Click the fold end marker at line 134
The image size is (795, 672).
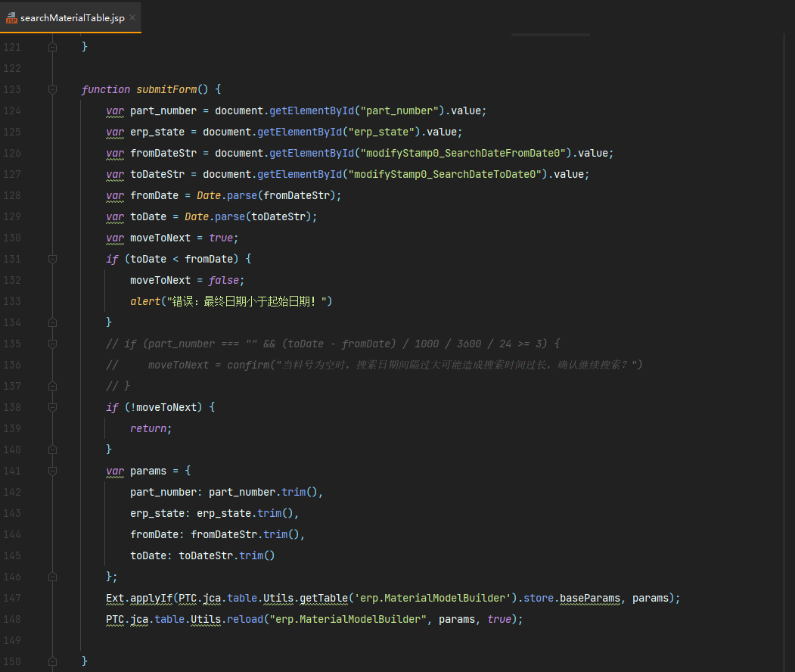coord(52,322)
